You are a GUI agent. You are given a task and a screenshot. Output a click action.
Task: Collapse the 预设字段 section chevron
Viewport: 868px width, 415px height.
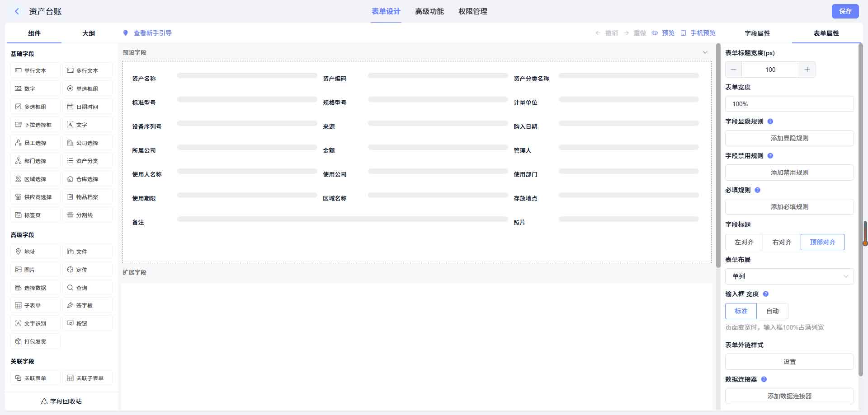[x=705, y=52]
